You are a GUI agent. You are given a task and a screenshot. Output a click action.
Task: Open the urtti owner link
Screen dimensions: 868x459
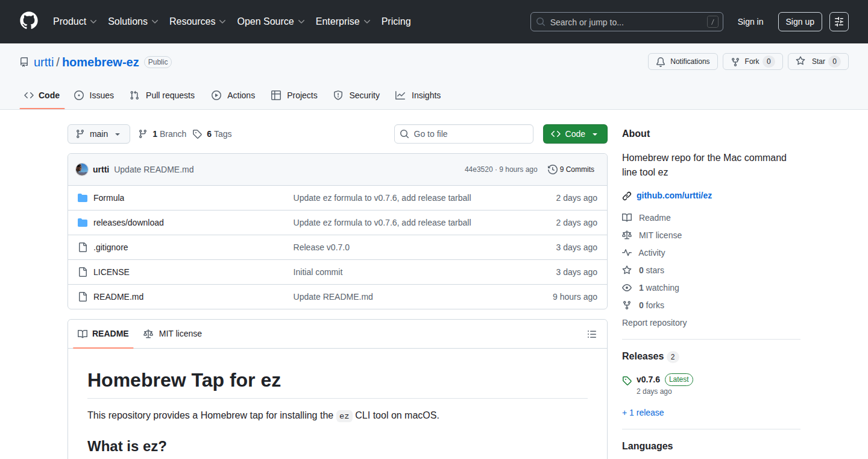pos(43,62)
